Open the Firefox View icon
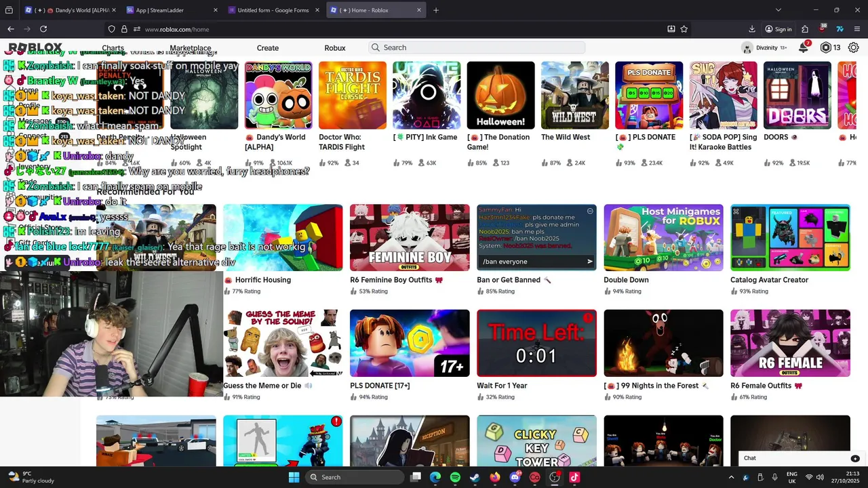The image size is (868, 488). tap(9, 10)
